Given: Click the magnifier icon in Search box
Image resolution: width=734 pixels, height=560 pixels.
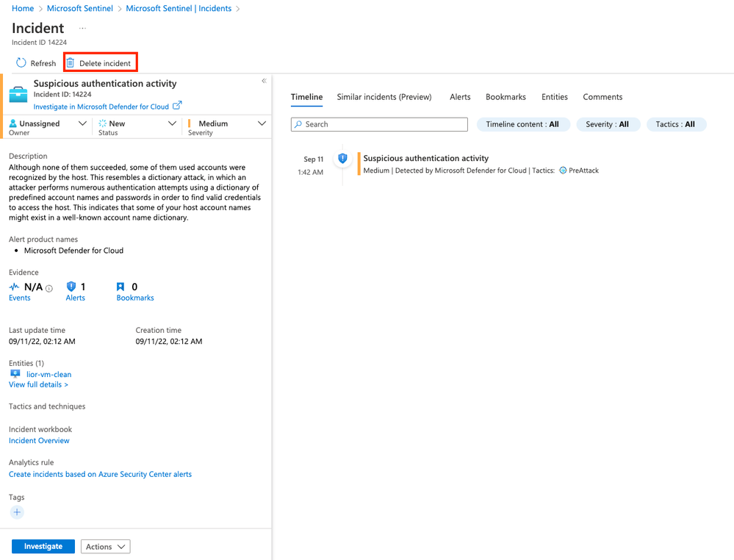Looking at the screenshot, I should point(298,124).
